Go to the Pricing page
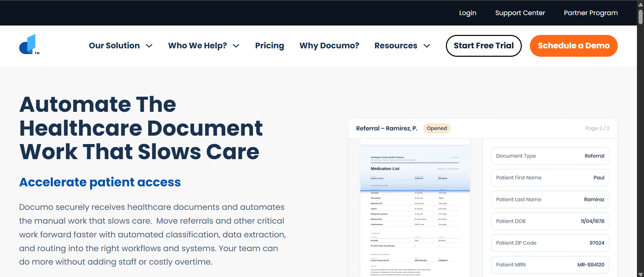The width and height of the screenshot is (644, 277). [x=270, y=46]
